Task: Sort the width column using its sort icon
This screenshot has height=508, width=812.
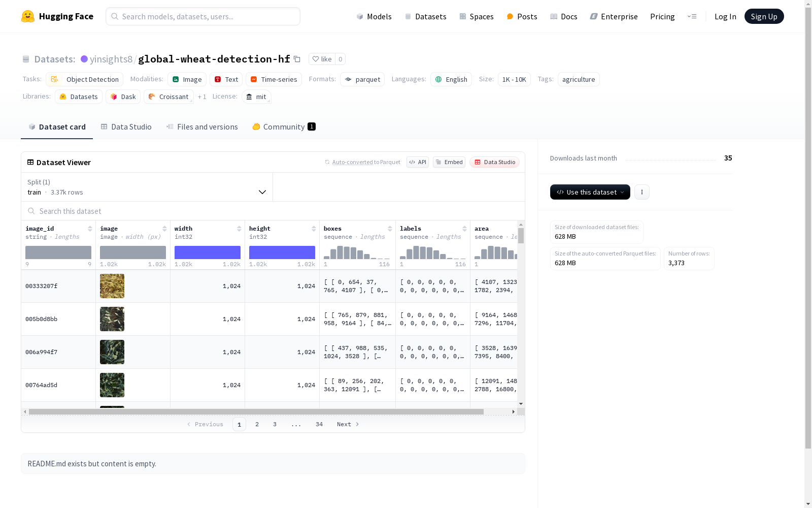Action: (239, 229)
